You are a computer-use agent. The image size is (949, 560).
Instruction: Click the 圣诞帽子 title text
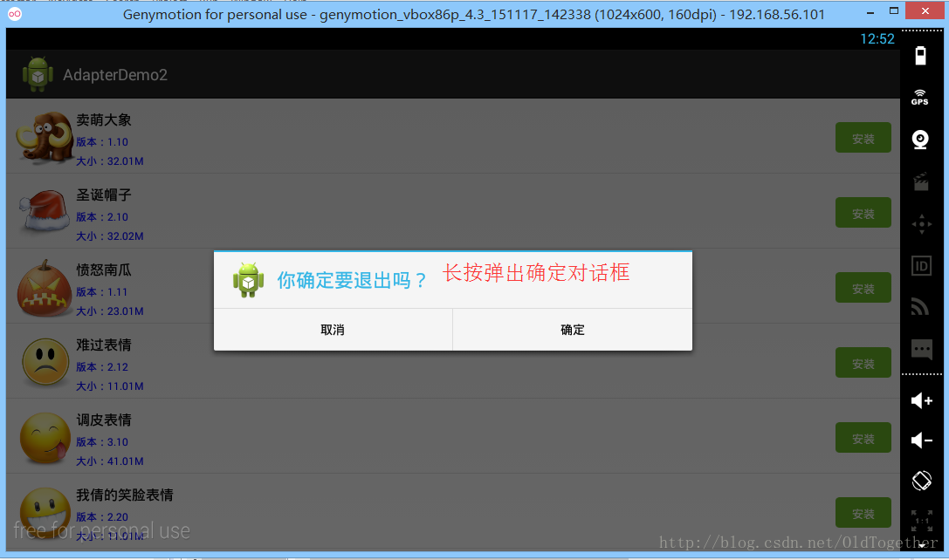[104, 195]
